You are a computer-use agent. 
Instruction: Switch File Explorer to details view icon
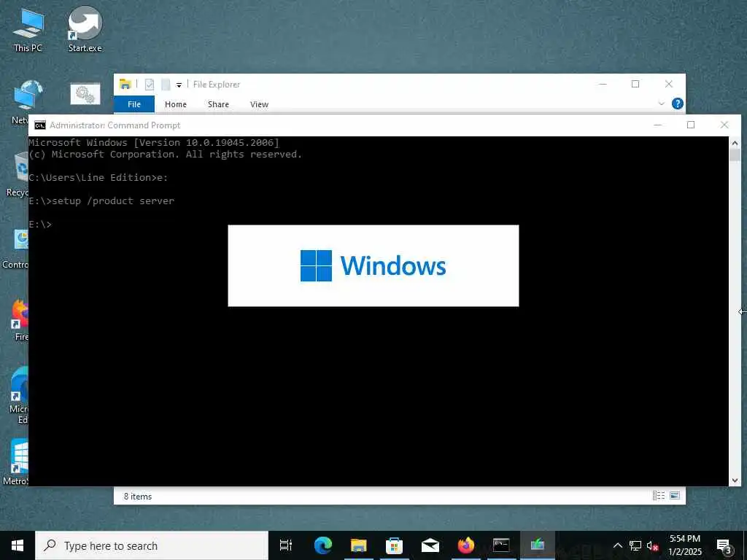coord(659,496)
